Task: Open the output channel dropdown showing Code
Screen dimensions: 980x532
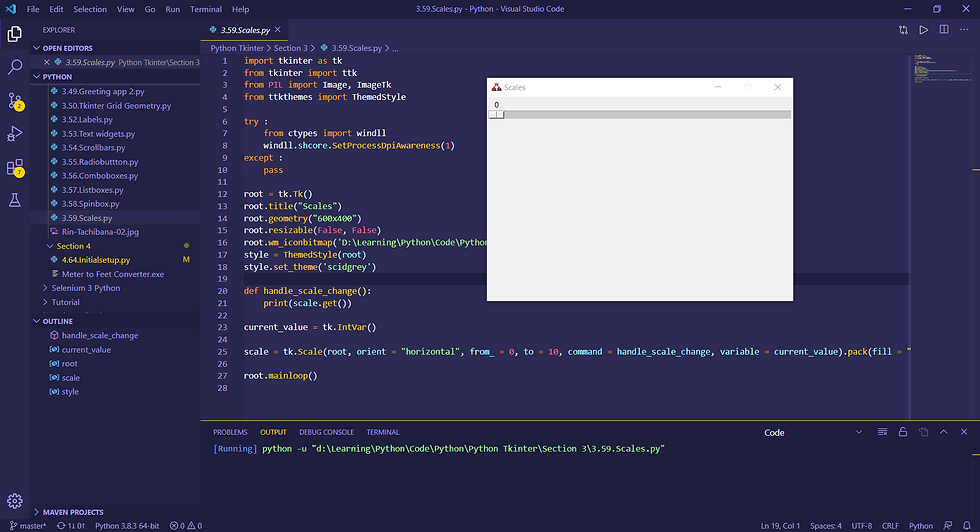Action: click(x=812, y=433)
